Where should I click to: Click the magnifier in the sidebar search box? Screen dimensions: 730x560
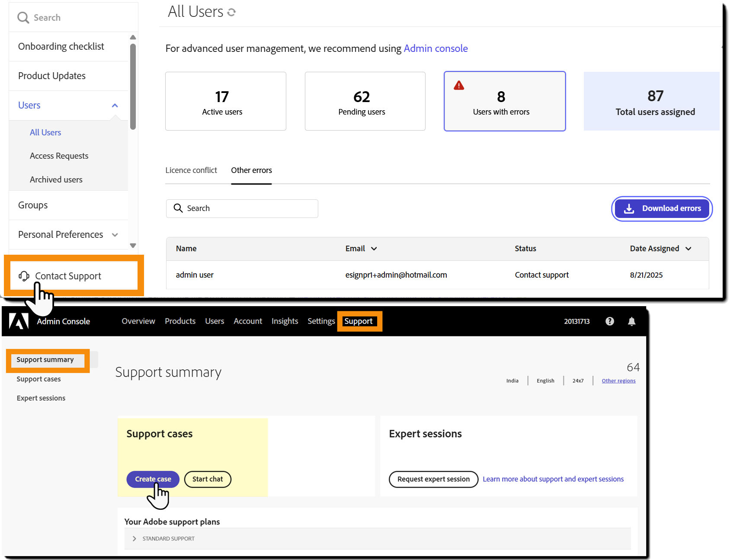click(x=24, y=17)
